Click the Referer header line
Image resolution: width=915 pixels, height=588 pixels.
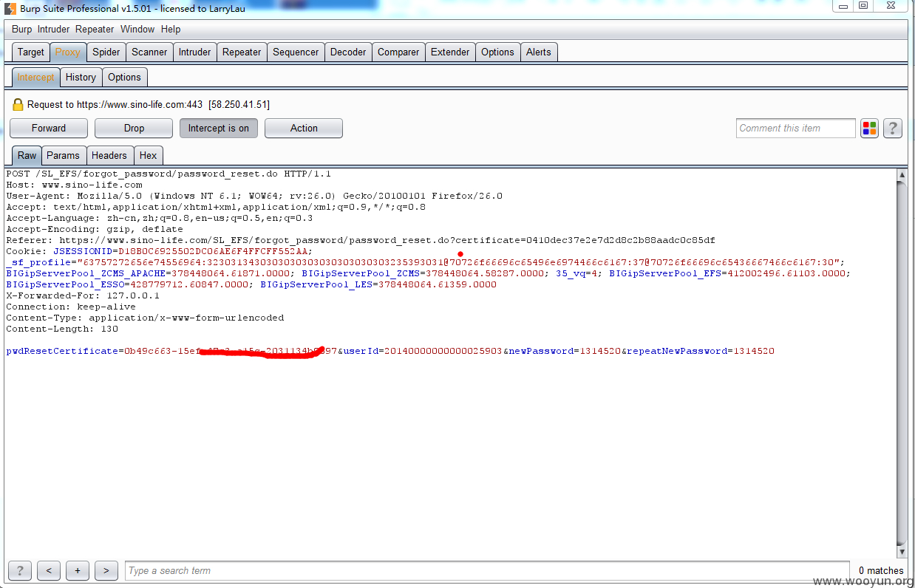361,241
